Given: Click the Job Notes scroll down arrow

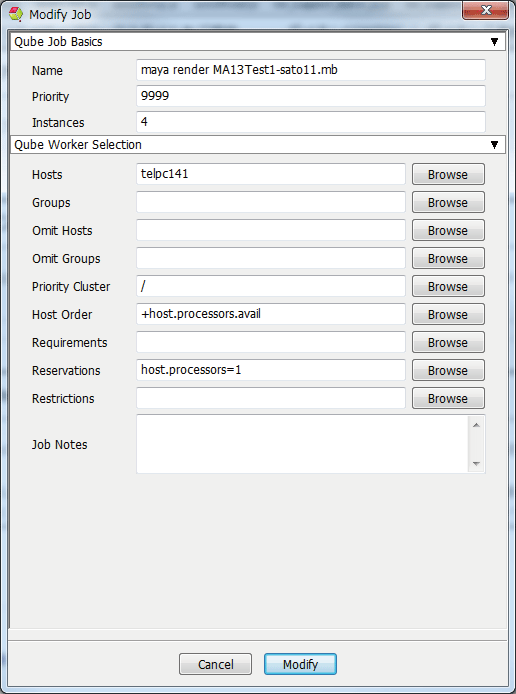Looking at the screenshot, I should click(x=476, y=463).
